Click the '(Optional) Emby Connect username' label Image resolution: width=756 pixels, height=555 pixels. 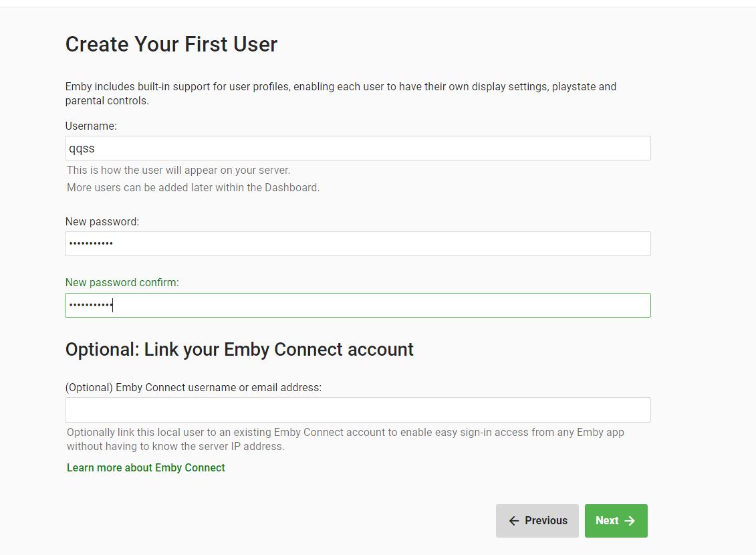click(193, 388)
